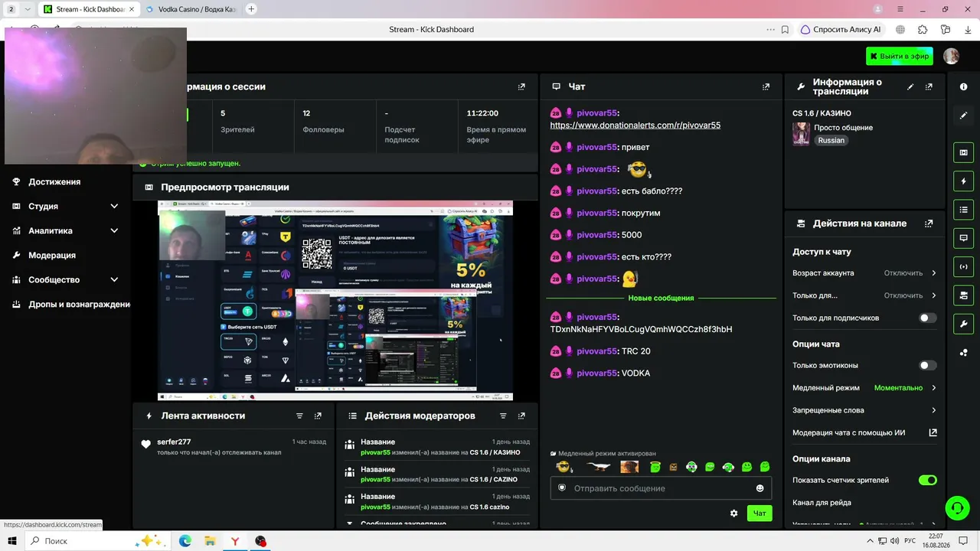Click the Новые сообщения divider label
This screenshot has width=980, height=551.
[x=661, y=298]
